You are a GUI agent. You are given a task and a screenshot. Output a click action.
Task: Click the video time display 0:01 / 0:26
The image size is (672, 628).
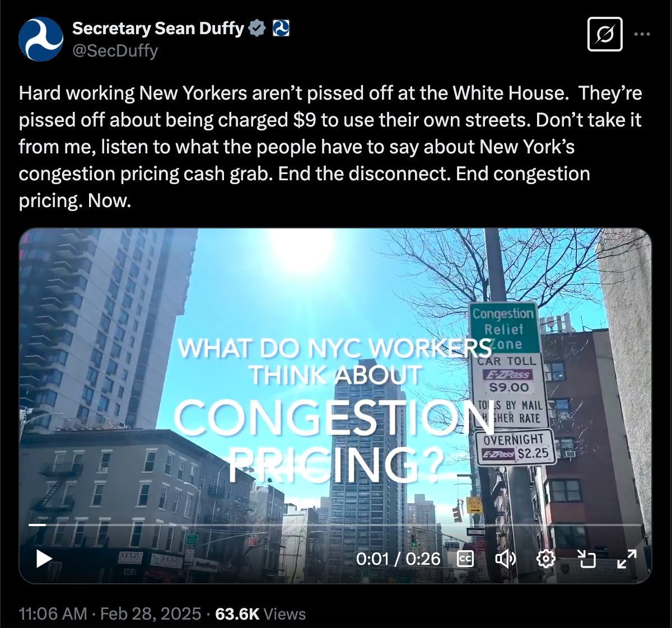(398, 559)
